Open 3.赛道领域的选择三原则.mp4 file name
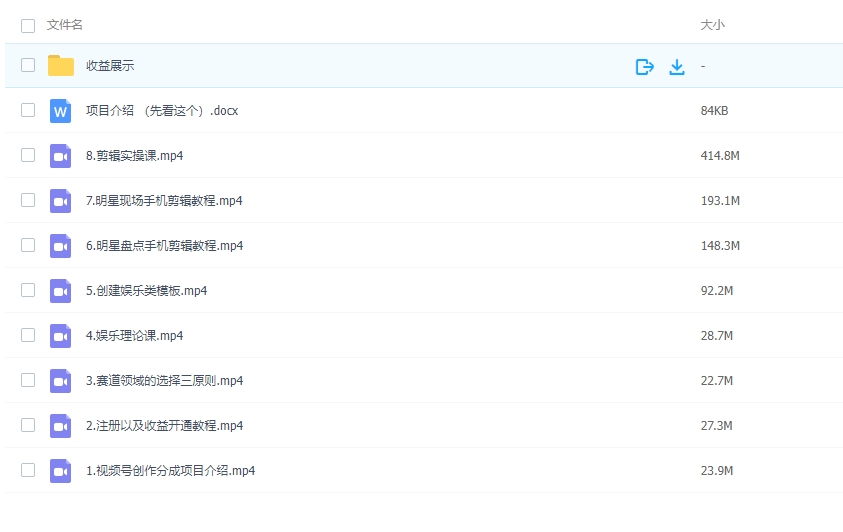The image size is (843, 532). (x=164, y=381)
